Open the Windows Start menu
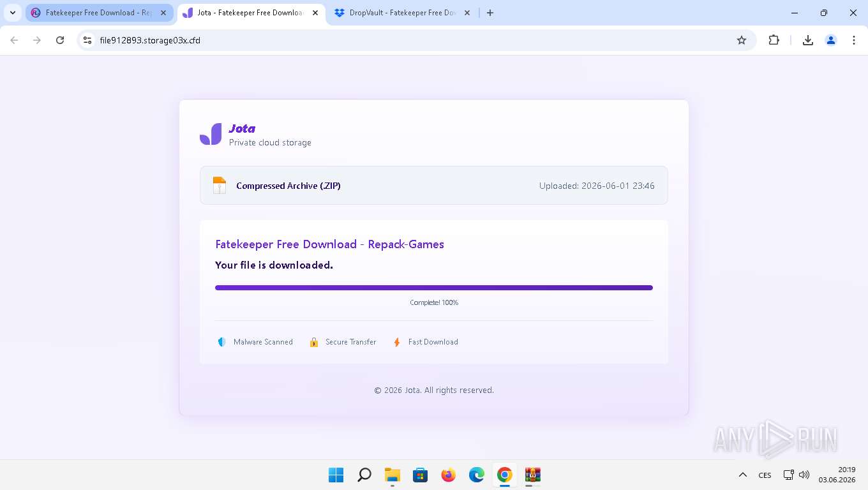The width and height of the screenshot is (868, 490). click(x=336, y=475)
